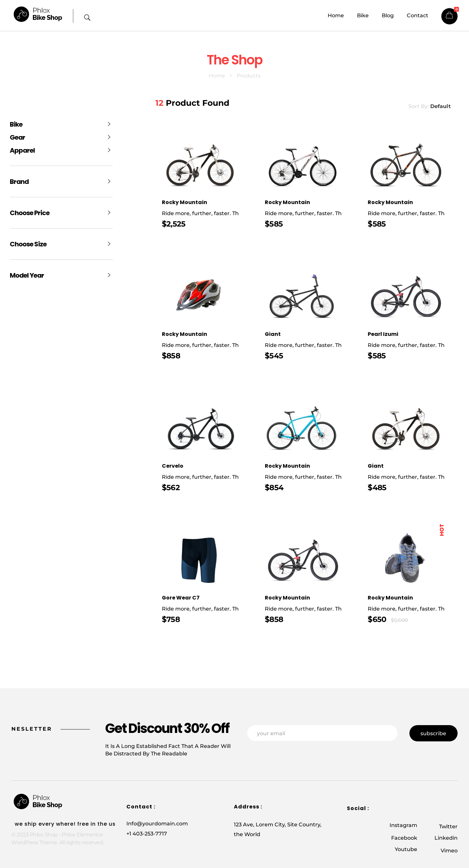Open the Instagram social link

[403, 825]
